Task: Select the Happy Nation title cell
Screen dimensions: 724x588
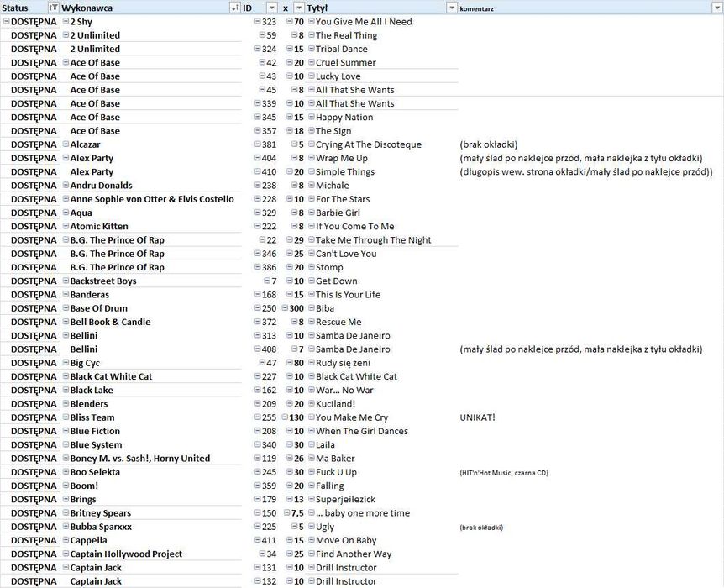Action: pyautogui.click(x=344, y=118)
